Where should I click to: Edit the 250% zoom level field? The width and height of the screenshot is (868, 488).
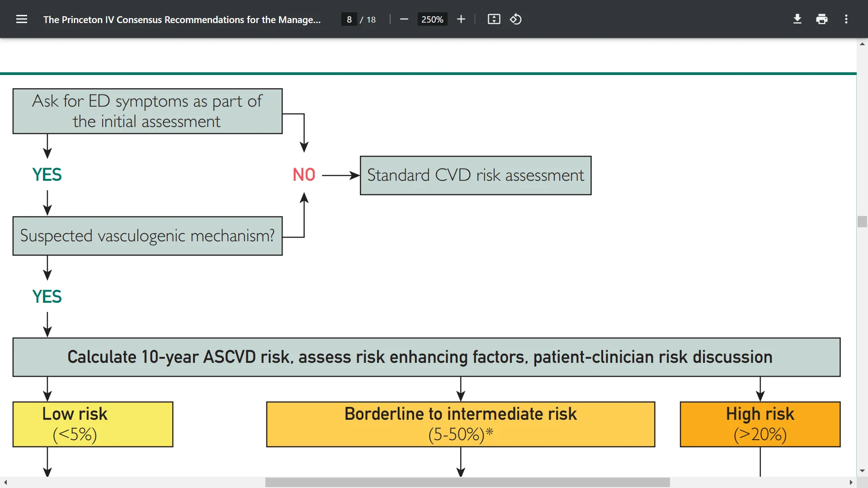click(432, 19)
